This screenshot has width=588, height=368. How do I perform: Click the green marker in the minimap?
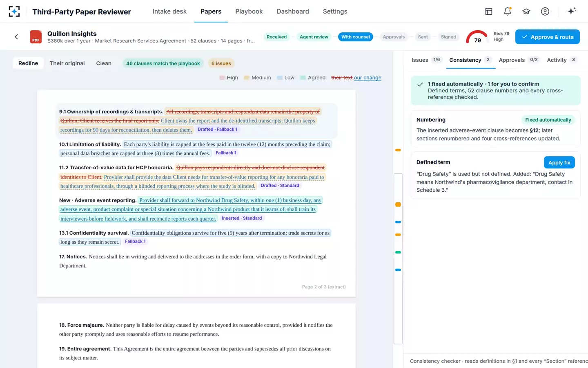[x=398, y=252]
